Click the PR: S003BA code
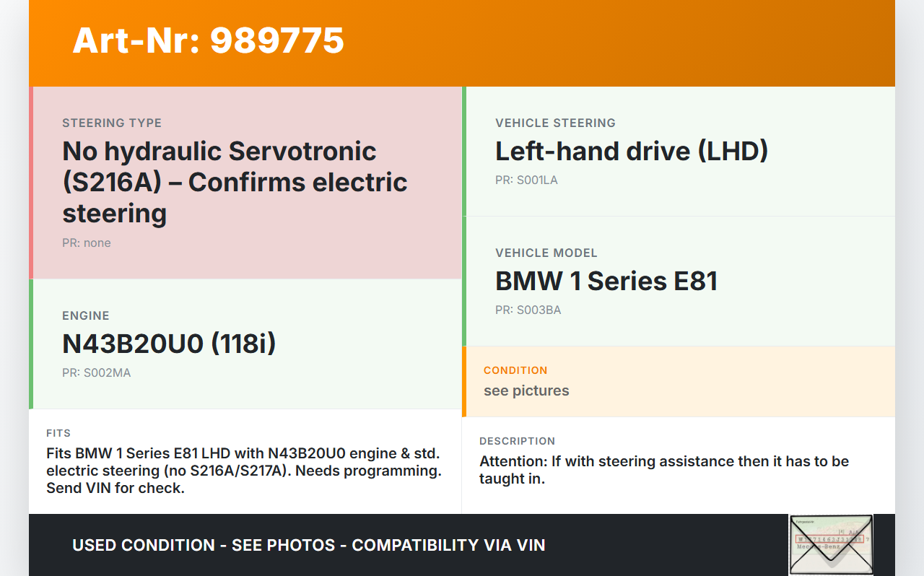 [x=528, y=310]
